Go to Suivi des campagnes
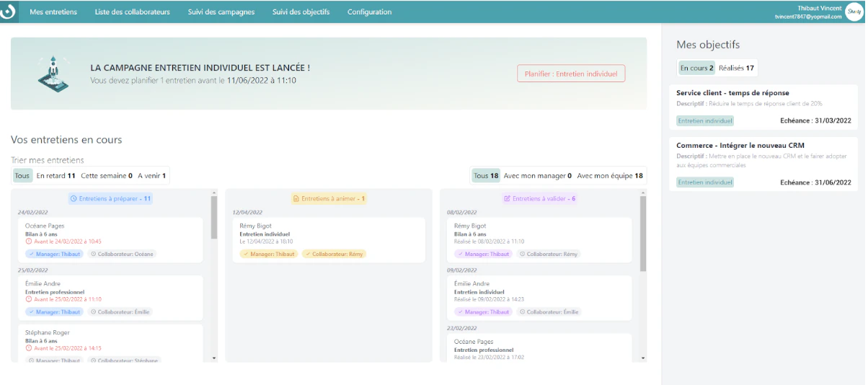The height and width of the screenshot is (385, 868). (221, 12)
